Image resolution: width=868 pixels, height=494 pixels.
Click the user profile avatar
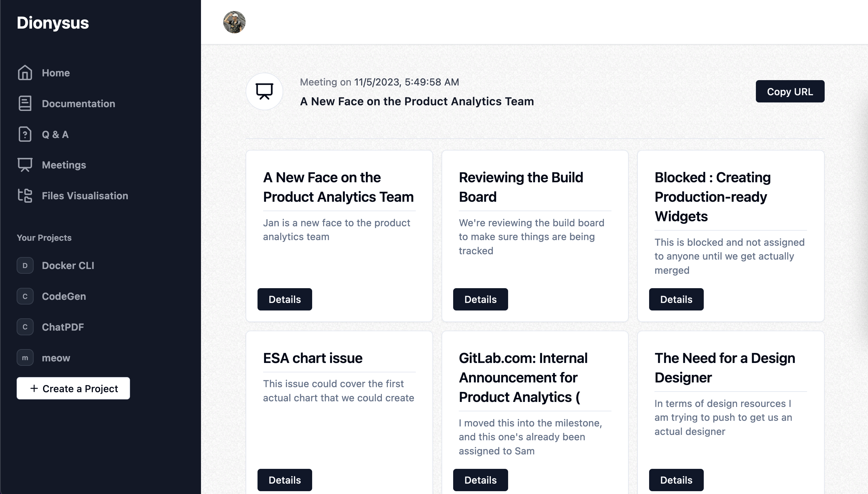234,22
